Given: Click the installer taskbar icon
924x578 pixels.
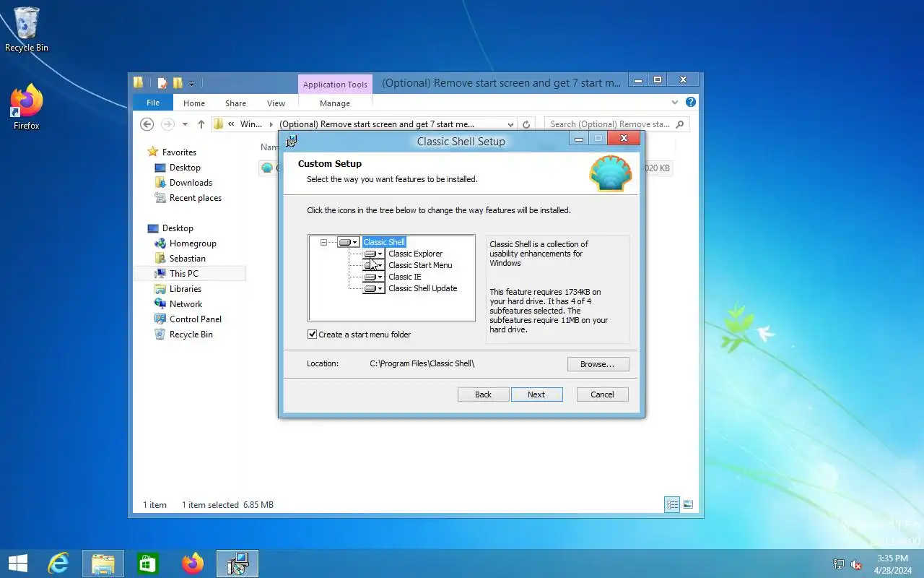Looking at the screenshot, I should (237, 564).
